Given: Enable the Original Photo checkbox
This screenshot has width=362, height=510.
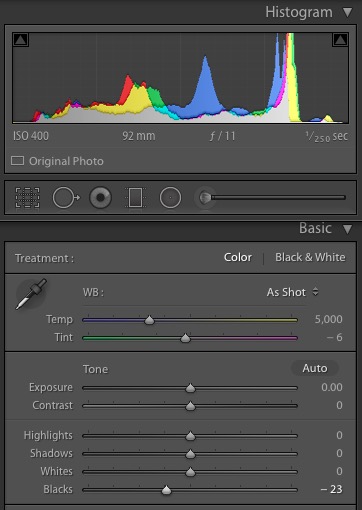Looking at the screenshot, I should pos(17,161).
